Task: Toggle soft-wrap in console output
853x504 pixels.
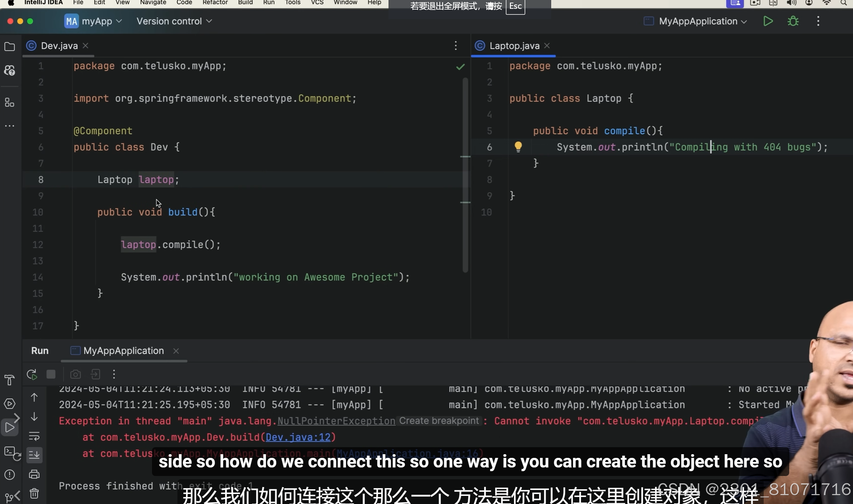Action: point(34,436)
